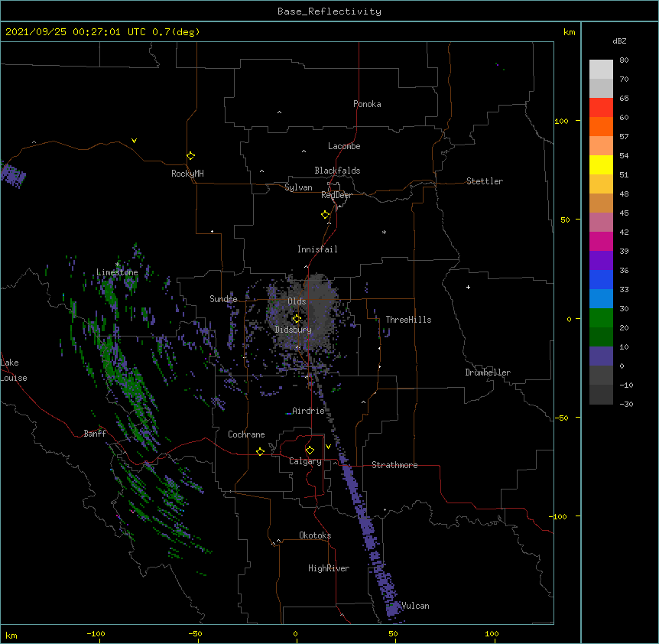
Task: Click the mauve 45 dBZ legend swatch
Action: point(601,222)
